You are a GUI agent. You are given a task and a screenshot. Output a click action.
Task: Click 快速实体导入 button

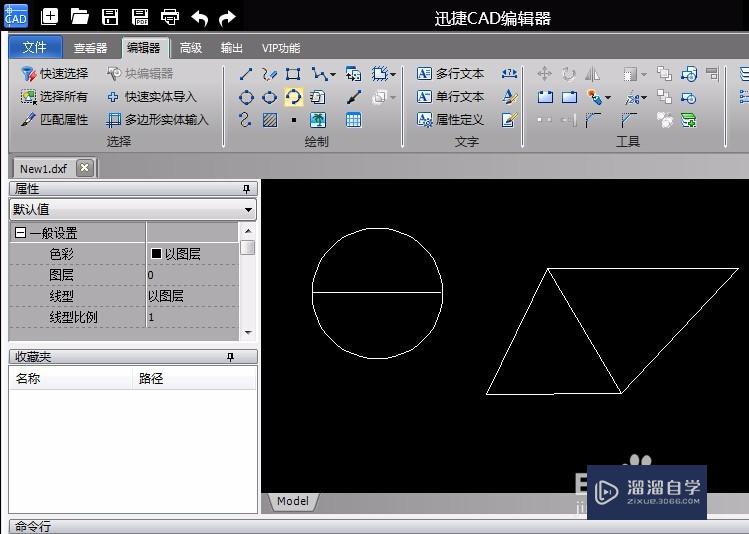(x=151, y=96)
